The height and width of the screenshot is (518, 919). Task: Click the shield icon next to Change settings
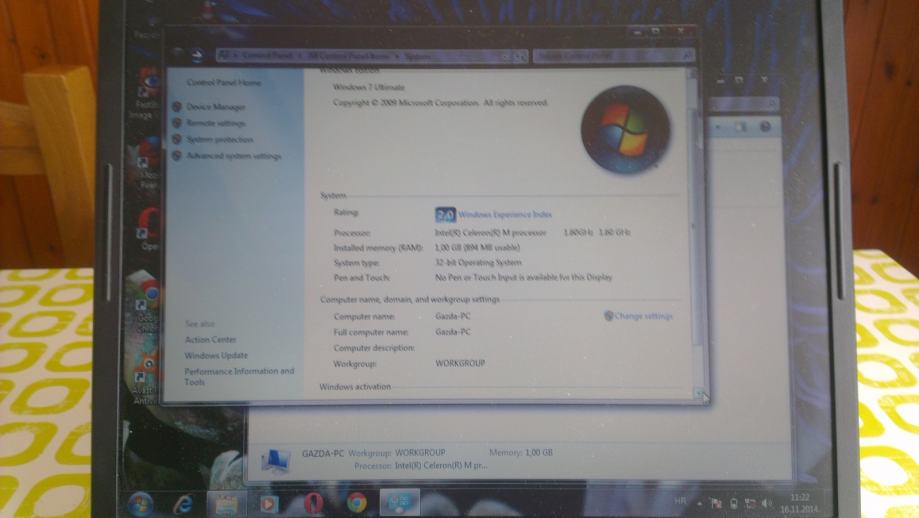tap(608, 316)
